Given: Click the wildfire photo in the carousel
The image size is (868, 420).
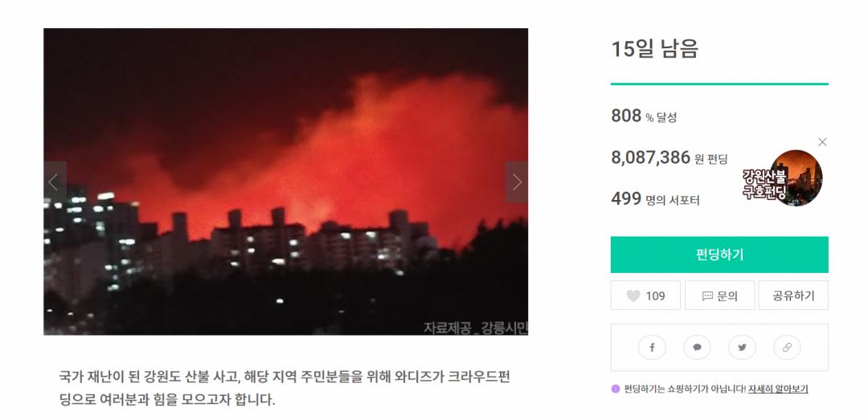Looking at the screenshot, I should tap(285, 181).
